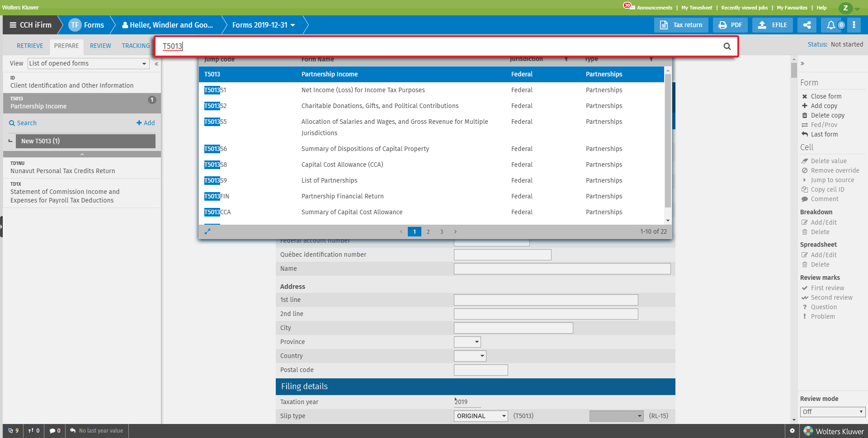
Task: Click the expand arrows icon in results footer
Action: click(x=208, y=231)
